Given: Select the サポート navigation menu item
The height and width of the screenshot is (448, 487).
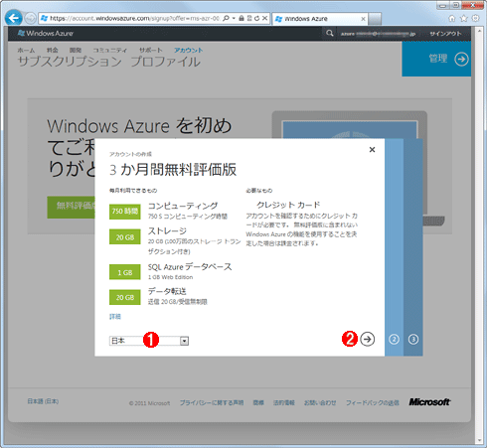Looking at the screenshot, I should (x=151, y=50).
